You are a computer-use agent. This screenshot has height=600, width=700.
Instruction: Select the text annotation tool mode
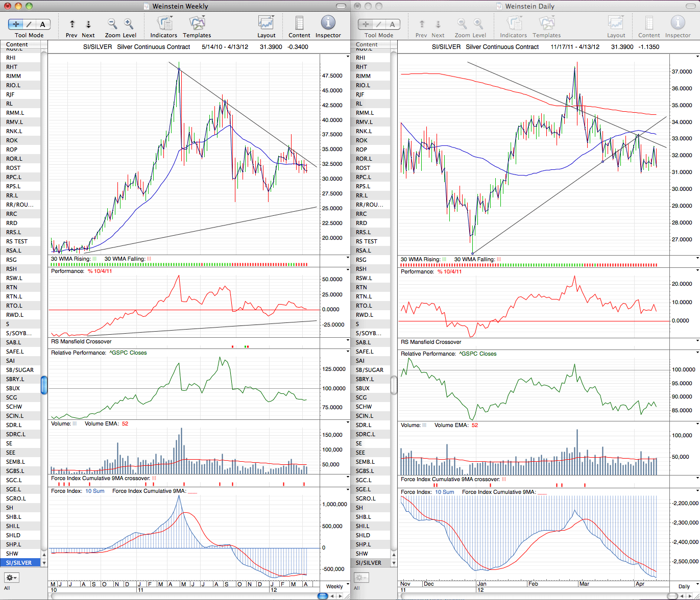point(43,24)
